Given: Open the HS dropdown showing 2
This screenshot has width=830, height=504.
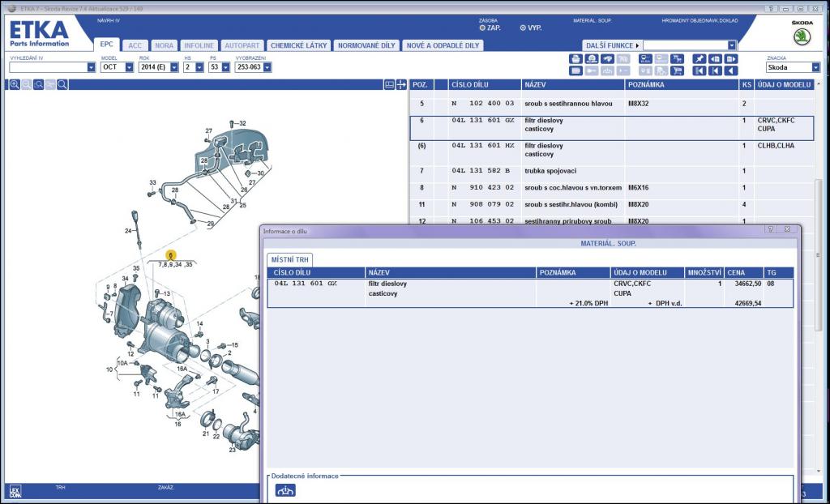Looking at the screenshot, I should click(199, 67).
